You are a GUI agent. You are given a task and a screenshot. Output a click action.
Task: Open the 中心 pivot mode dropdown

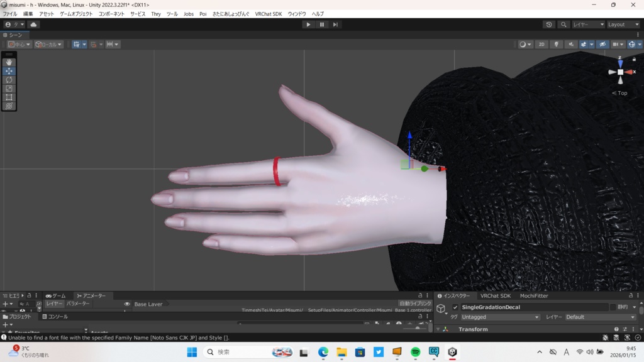pos(19,45)
